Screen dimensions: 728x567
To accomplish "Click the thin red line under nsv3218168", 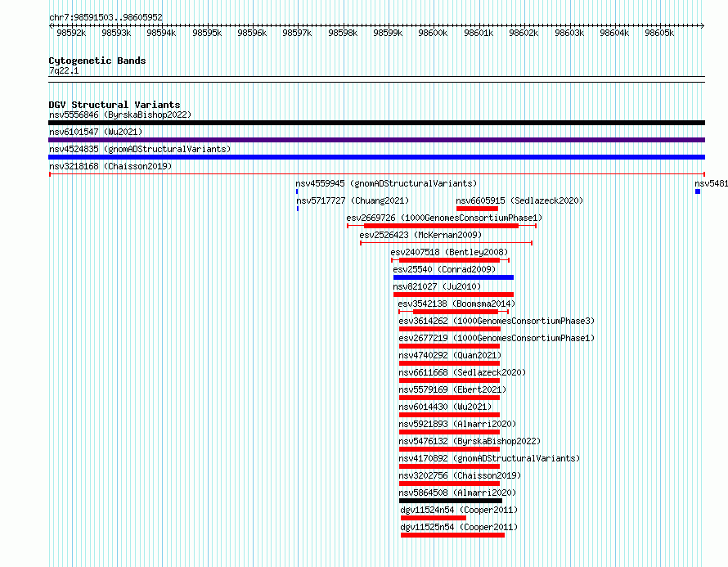I will pyautogui.click(x=376, y=174).
